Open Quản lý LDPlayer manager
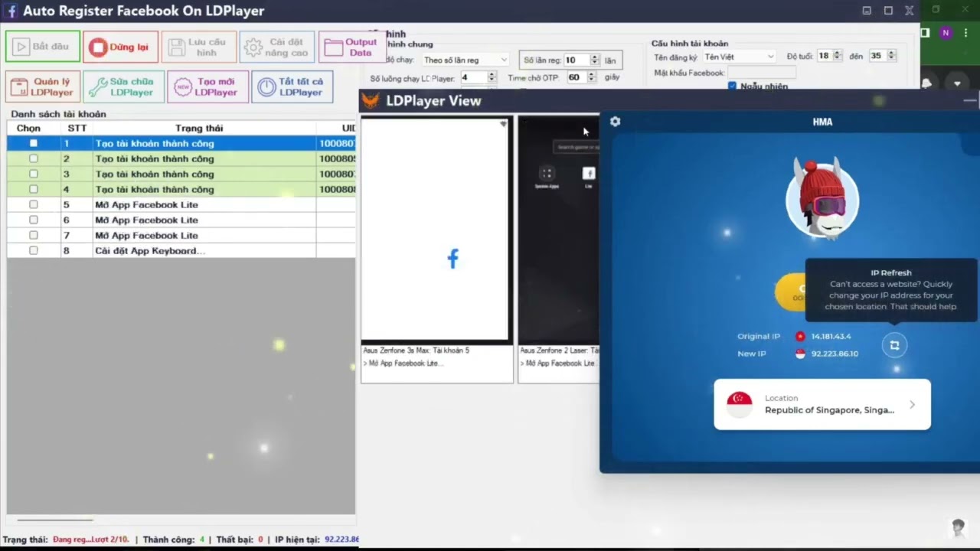The image size is (980, 551). click(43, 86)
